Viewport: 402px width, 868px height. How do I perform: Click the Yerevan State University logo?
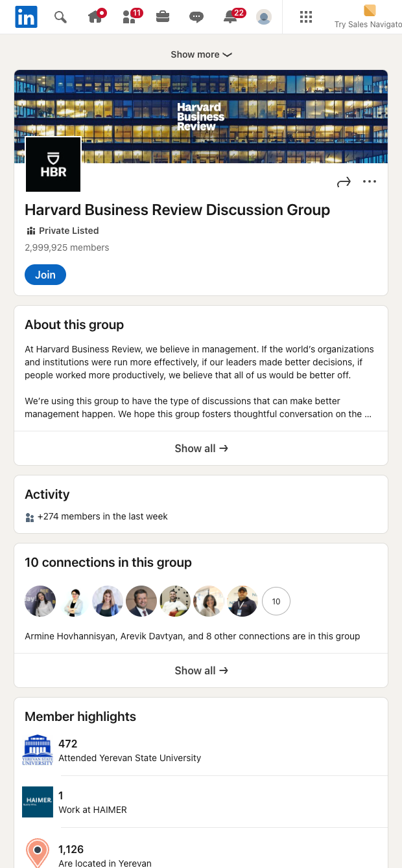(37, 750)
